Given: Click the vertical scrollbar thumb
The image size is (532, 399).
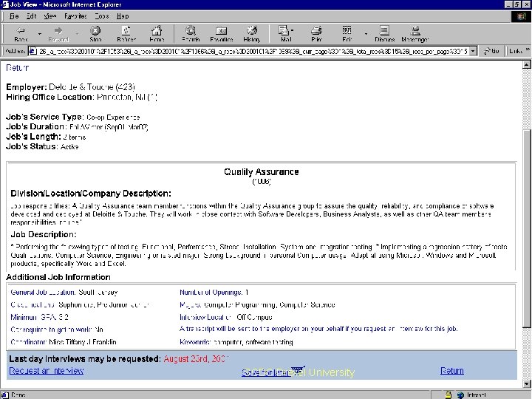Looking at the screenshot, I should pyautogui.click(x=527, y=229).
